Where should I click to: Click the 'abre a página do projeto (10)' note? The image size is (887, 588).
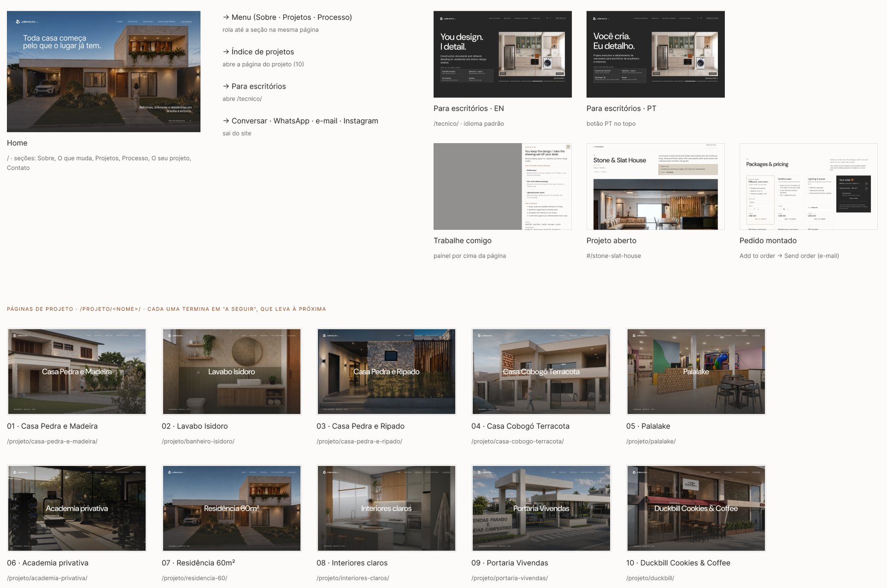click(x=263, y=65)
